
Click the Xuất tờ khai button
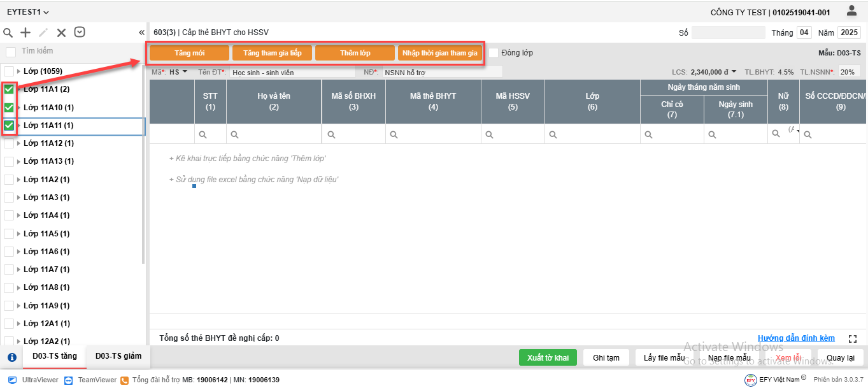pyautogui.click(x=548, y=358)
